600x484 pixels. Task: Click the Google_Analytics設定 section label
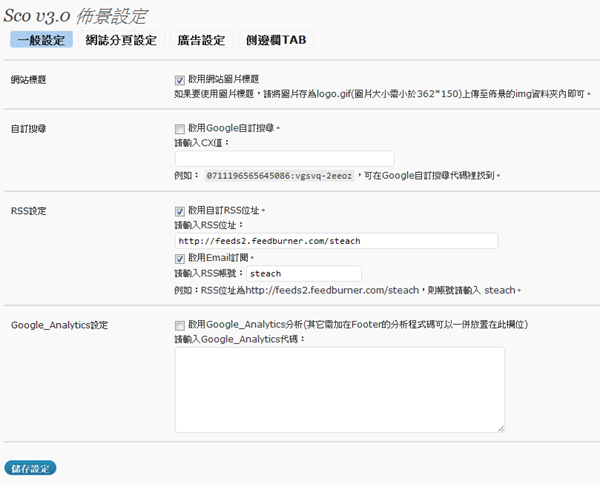[x=59, y=326]
